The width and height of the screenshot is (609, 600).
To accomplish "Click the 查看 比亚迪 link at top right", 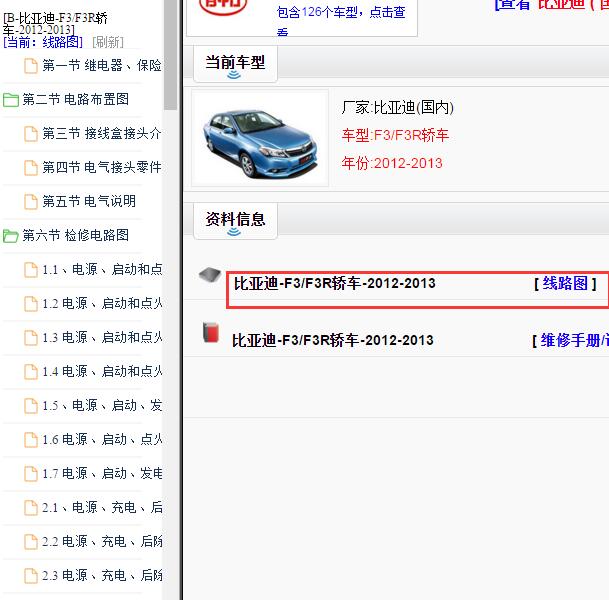I will click(552, 5).
